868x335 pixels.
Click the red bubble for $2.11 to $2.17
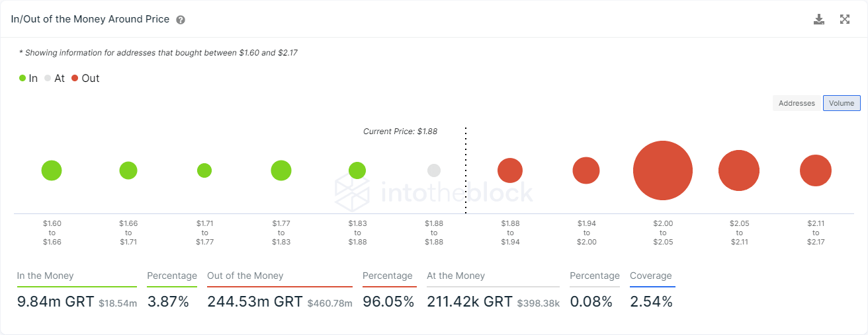[x=816, y=170]
